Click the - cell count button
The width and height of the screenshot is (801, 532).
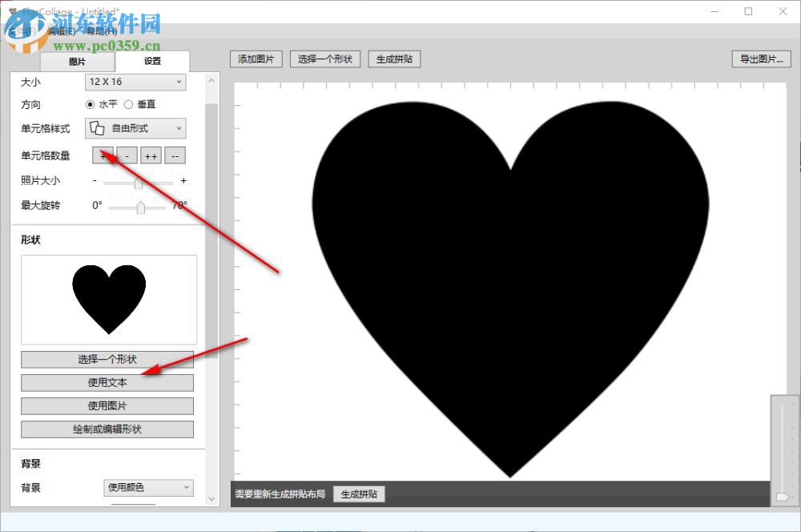click(x=127, y=155)
